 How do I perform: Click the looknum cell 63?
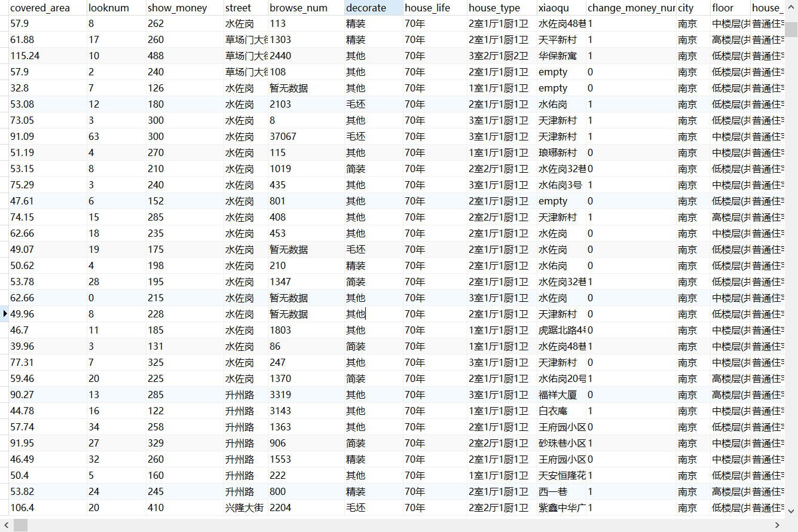click(x=116, y=136)
